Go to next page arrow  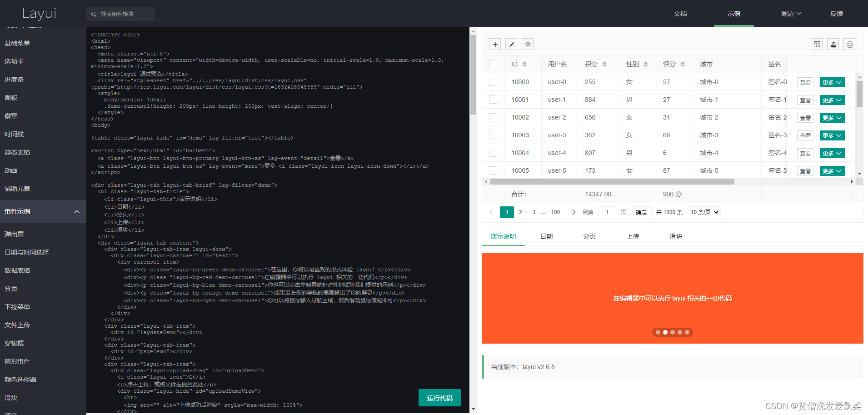(574, 212)
